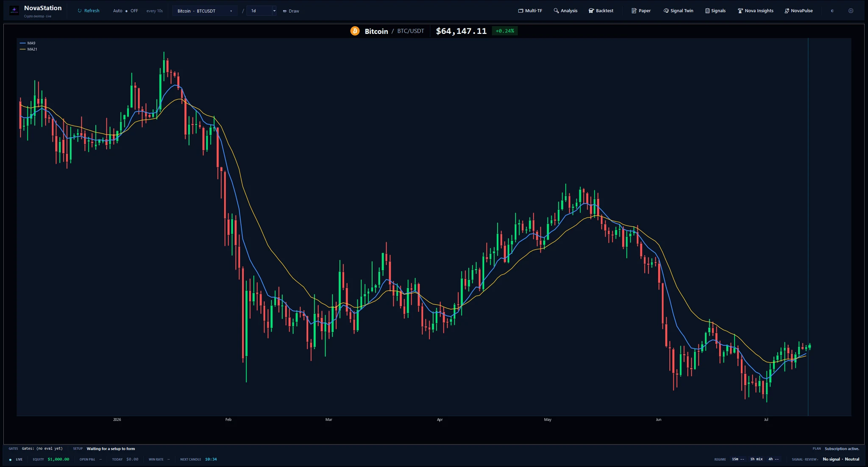Click the Backtest icon
Image resolution: width=868 pixels, height=467 pixels.
pos(591,11)
